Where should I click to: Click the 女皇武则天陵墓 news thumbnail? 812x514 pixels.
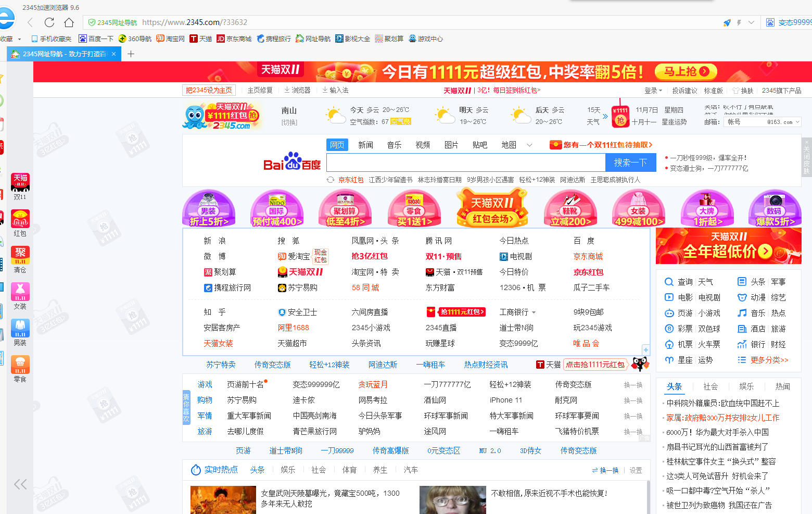(223, 500)
